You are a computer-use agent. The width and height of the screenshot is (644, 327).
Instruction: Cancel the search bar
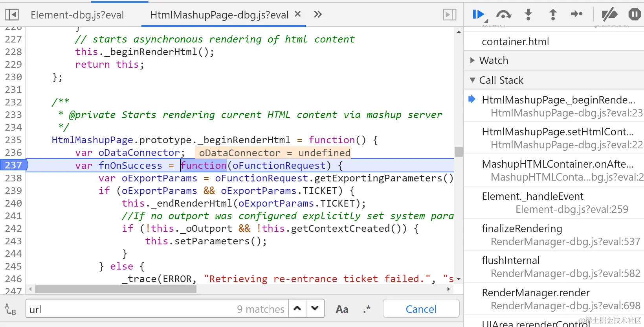coord(421,309)
